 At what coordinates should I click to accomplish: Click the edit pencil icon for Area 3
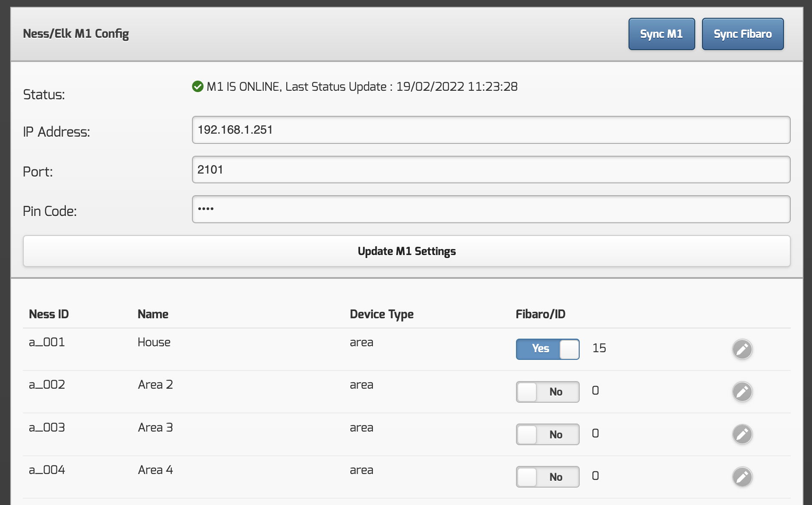742,434
